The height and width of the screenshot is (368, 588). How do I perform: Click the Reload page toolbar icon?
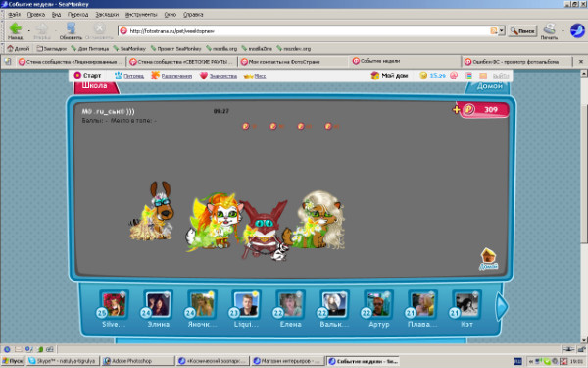[71, 28]
